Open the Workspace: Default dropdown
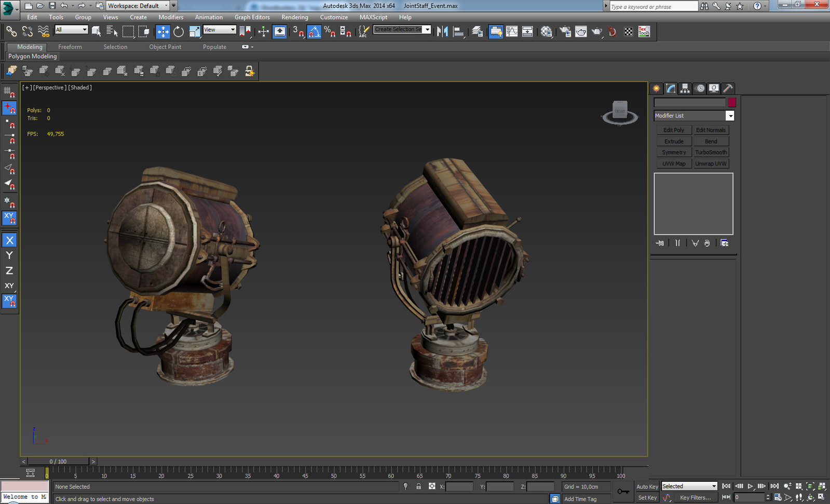Screen dimensions: 830x504 click(x=138, y=6)
